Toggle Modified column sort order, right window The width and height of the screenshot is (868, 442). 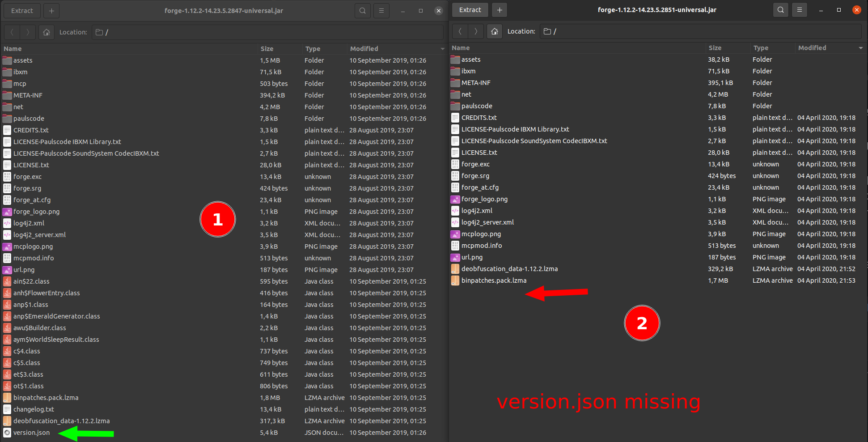click(812, 47)
